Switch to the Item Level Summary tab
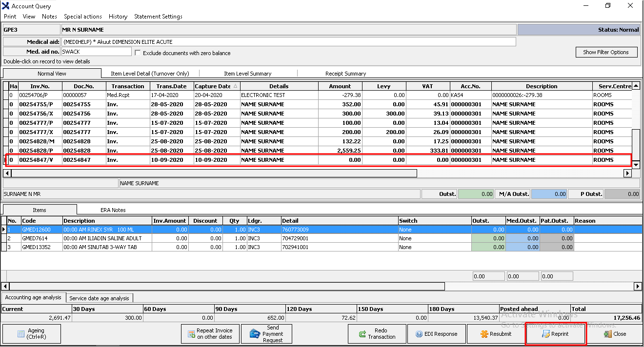Image resolution: width=644 pixels, height=347 pixels. [x=247, y=74]
